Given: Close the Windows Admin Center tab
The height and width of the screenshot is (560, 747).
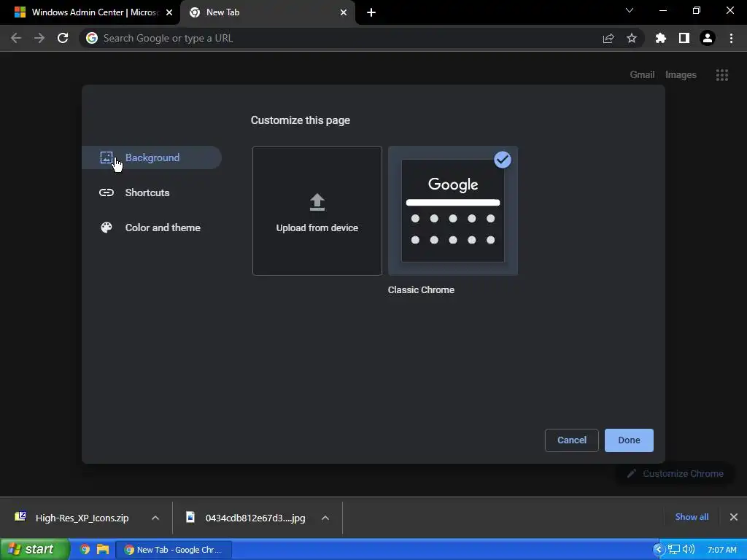Looking at the screenshot, I should (169, 12).
